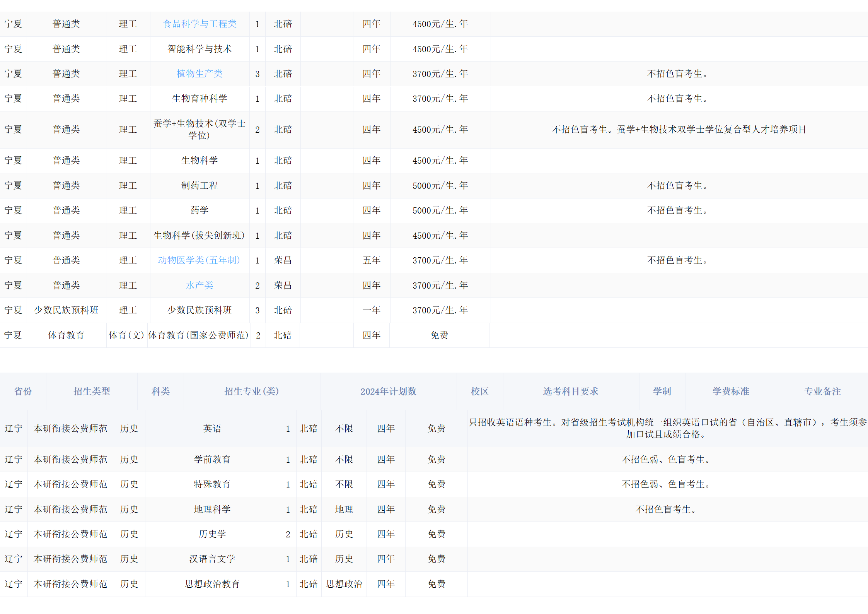The width and height of the screenshot is (868, 614).
Task: Click the 2024年计划数 column header
Action: pyautogui.click(x=388, y=391)
